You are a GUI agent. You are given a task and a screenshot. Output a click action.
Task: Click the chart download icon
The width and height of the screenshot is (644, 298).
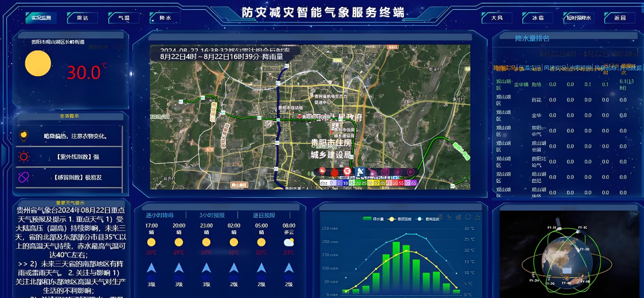tap(477, 217)
